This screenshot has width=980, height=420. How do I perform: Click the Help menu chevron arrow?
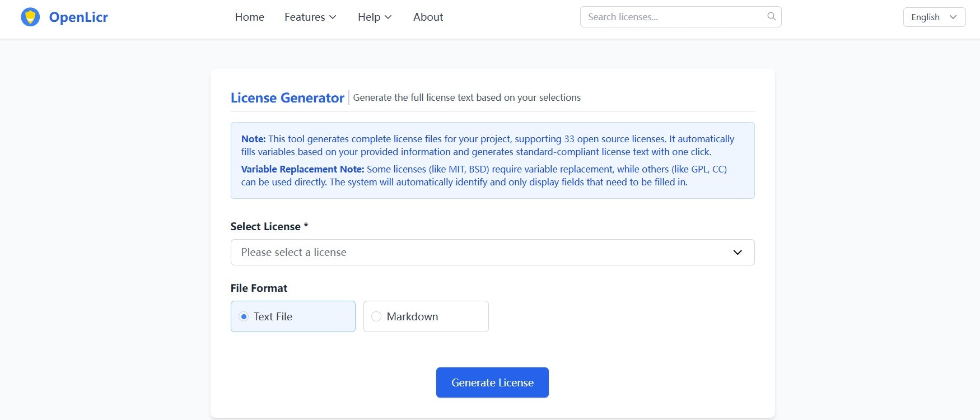click(x=388, y=17)
